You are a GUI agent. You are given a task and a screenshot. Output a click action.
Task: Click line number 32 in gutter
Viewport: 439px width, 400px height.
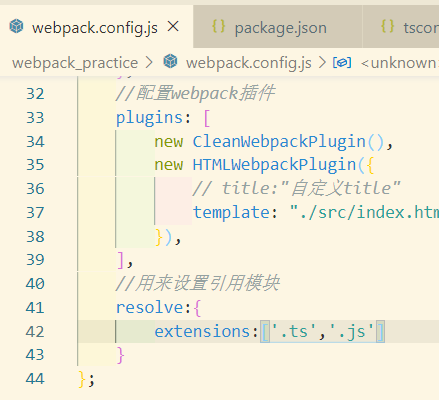click(35, 94)
